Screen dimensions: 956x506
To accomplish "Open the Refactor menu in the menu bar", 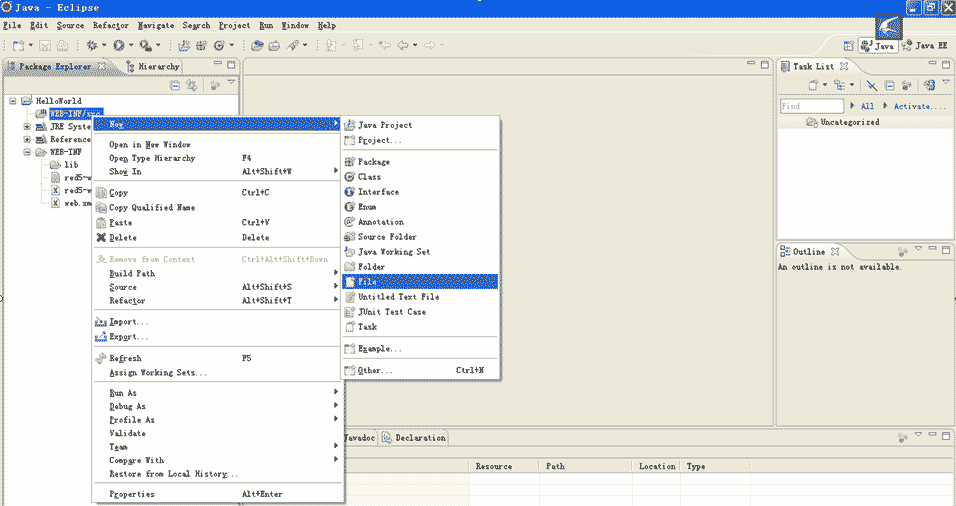I will pos(110,26).
